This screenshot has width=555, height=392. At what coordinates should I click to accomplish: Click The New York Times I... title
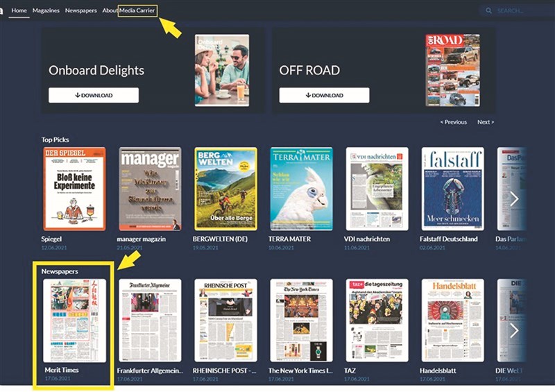click(300, 370)
